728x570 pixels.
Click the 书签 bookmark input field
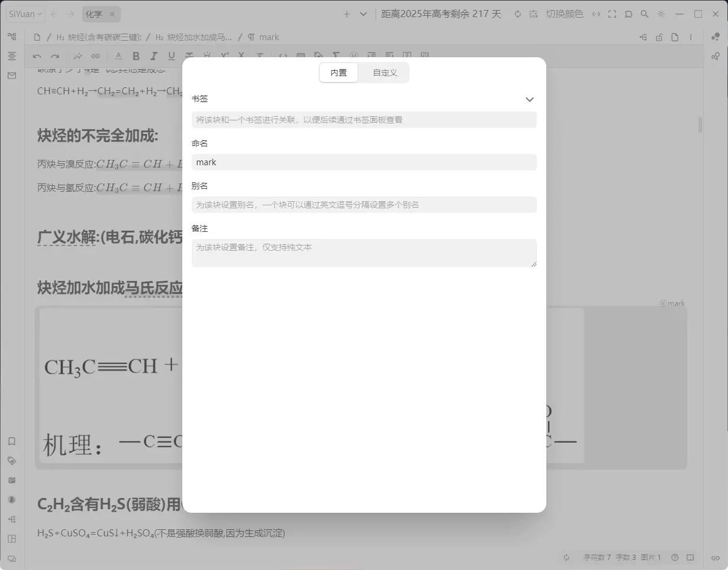pos(364,120)
